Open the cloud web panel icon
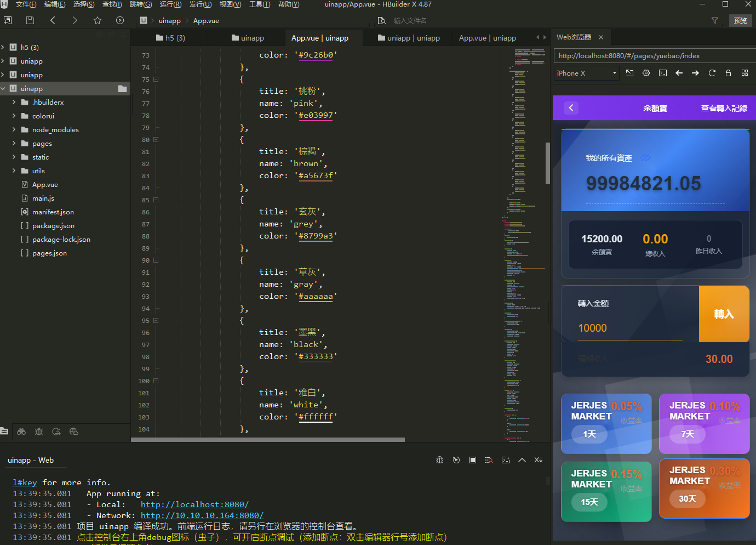This screenshot has width=756, height=545. [x=74, y=432]
